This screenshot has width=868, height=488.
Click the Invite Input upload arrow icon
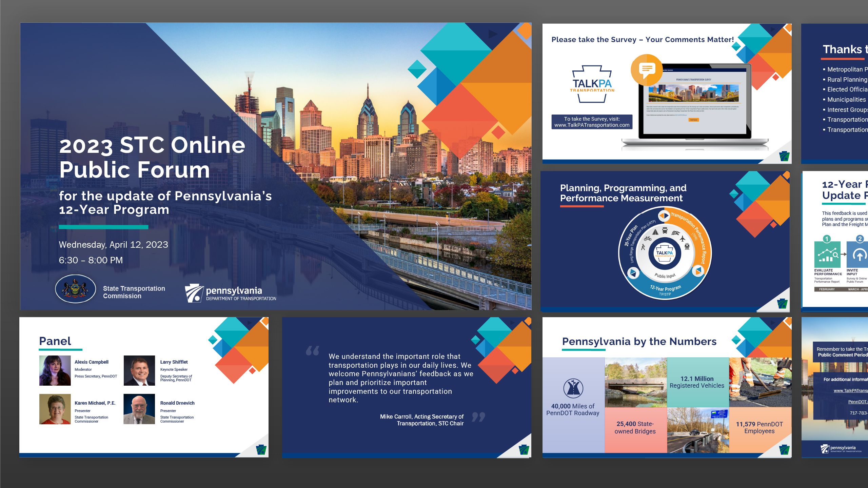tap(859, 255)
